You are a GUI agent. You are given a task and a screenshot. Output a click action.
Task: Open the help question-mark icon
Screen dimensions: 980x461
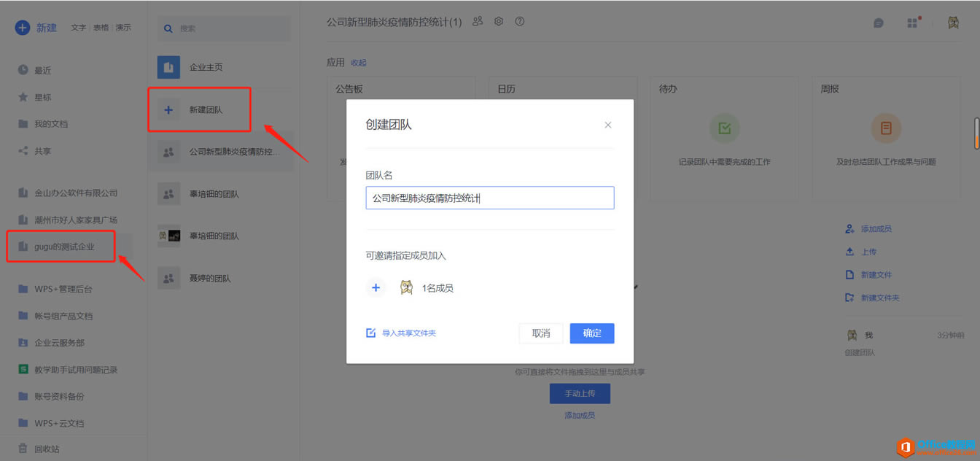pos(520,22)
